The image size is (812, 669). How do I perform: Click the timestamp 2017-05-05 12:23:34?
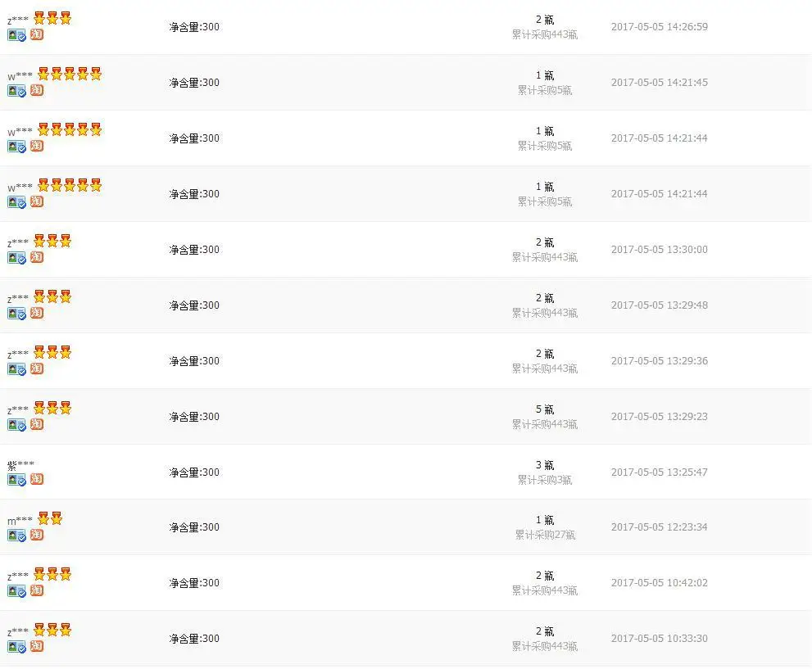tap(660, 527)
